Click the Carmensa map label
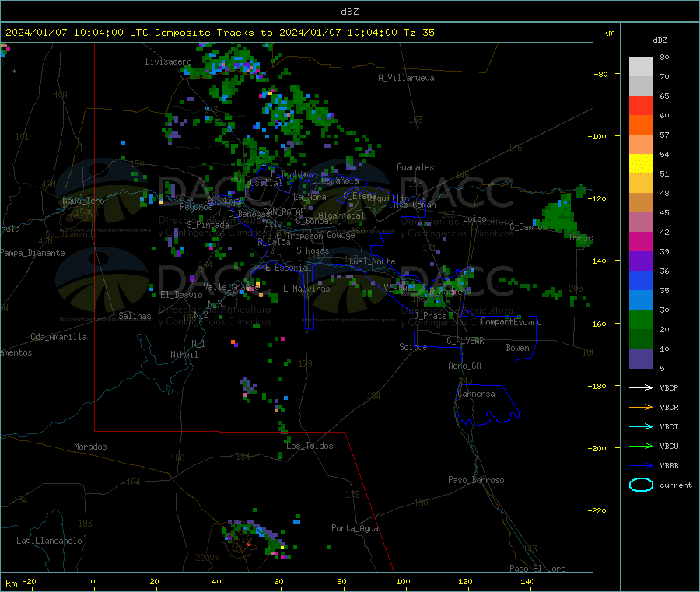 click(x=476, y=394)
